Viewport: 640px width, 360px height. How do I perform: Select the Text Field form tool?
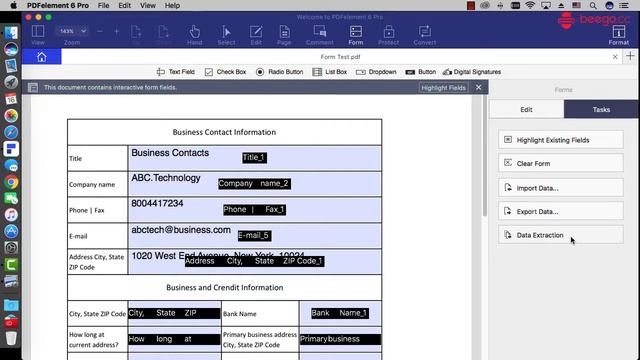pyautogui.click(x=176, y=72)
